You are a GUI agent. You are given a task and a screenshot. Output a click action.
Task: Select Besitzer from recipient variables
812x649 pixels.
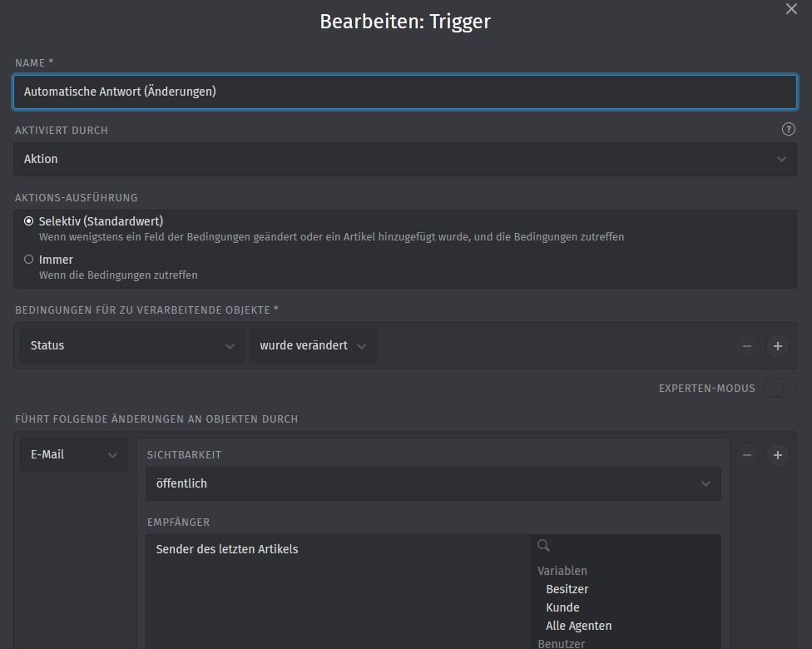click(x=567, y=589)
